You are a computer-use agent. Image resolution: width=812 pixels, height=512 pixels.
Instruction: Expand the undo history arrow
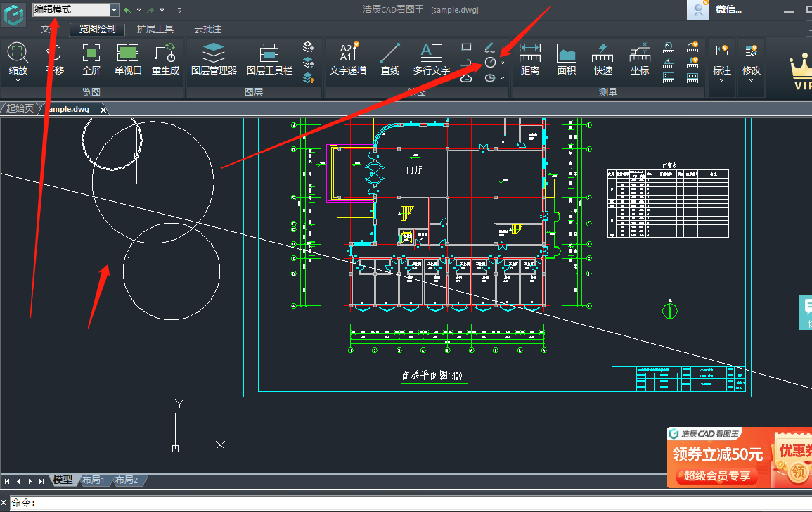coord(138,10)
